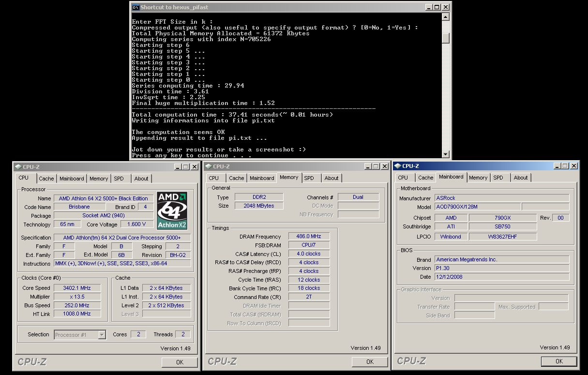588x375 pixels.
Task: Open the Cache tab in the right CPU-Z window
Action: point(426,178)
